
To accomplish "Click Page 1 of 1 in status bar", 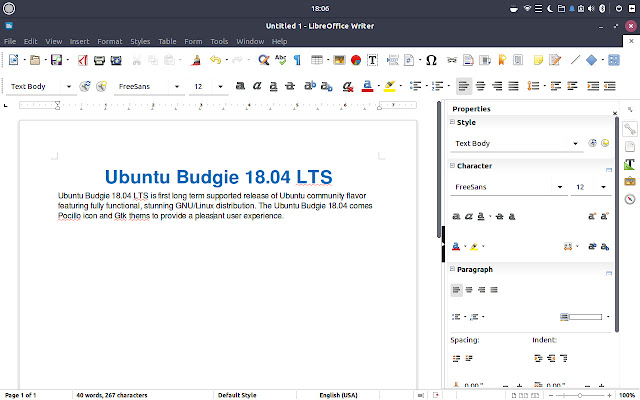I will coord(20,395).
